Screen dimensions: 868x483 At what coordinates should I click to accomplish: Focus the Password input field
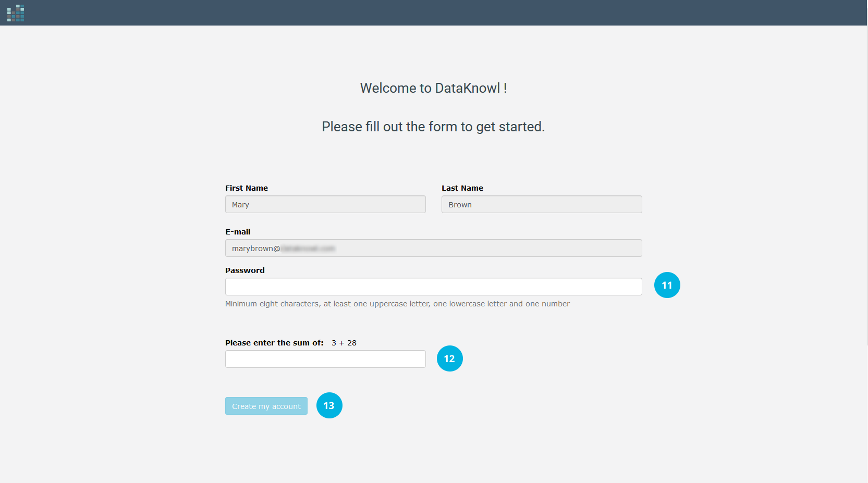pyautogui.click(x=434, y=287)
